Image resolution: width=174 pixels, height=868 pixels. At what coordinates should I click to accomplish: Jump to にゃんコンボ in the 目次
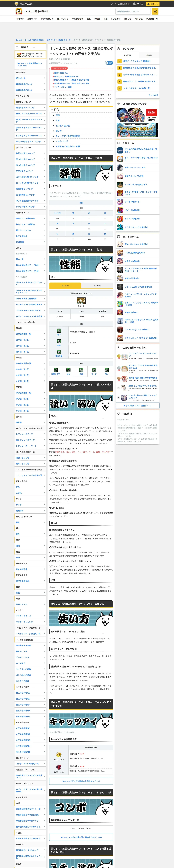[61, 141]
